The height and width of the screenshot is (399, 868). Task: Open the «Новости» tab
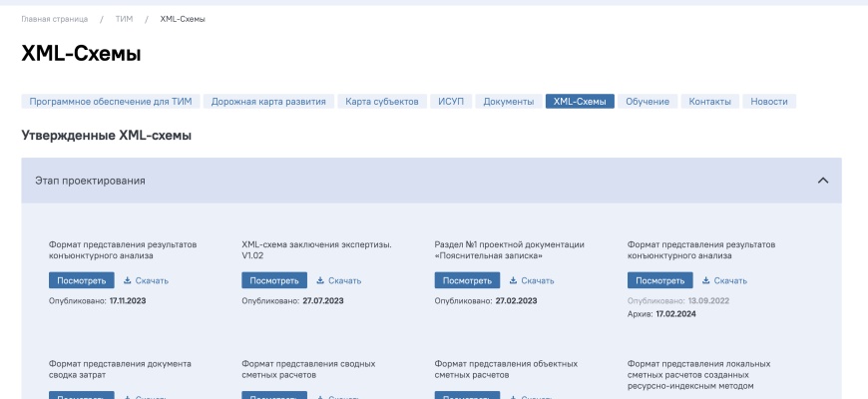click(769, 102)
